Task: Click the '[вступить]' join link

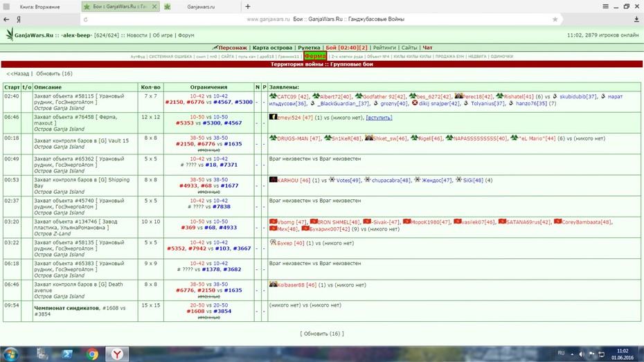Action: click(x=379, y=118)
